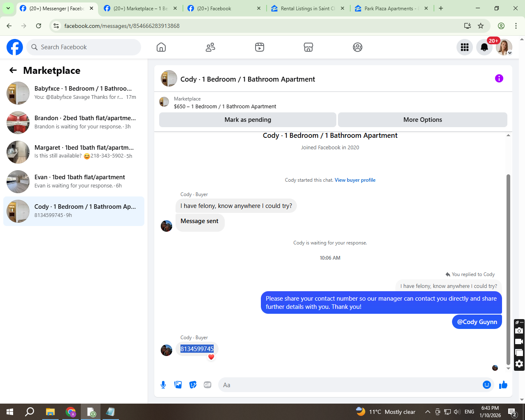Click back arrow beside Marketplace heading
This screenshot has height=420, width=525.
click(13, 70)
